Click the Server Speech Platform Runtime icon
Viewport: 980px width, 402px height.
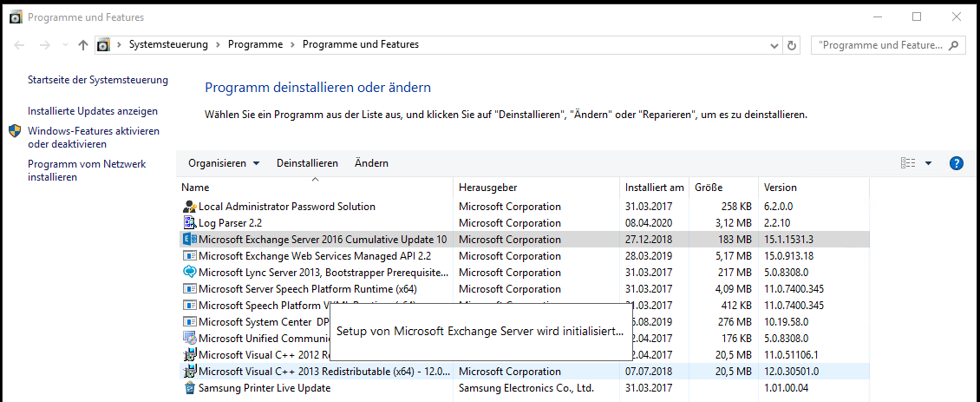pyautogui.click(x=190, y=288)
